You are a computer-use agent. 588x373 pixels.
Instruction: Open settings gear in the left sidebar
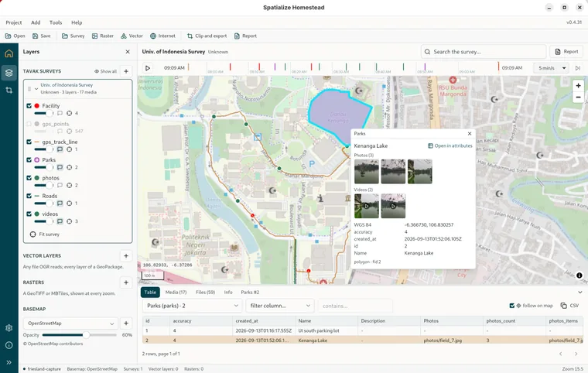click(9, 327)
